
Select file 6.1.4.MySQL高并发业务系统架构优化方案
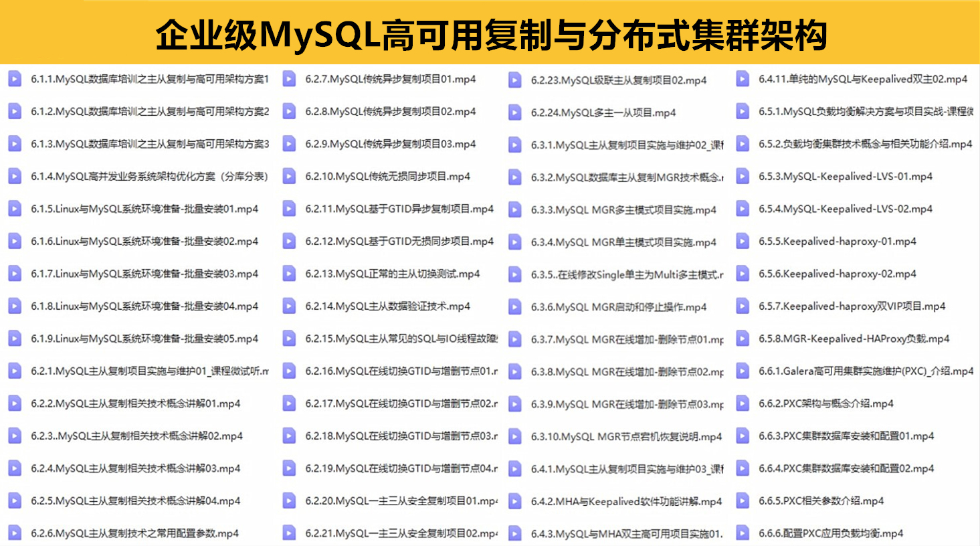149,177
